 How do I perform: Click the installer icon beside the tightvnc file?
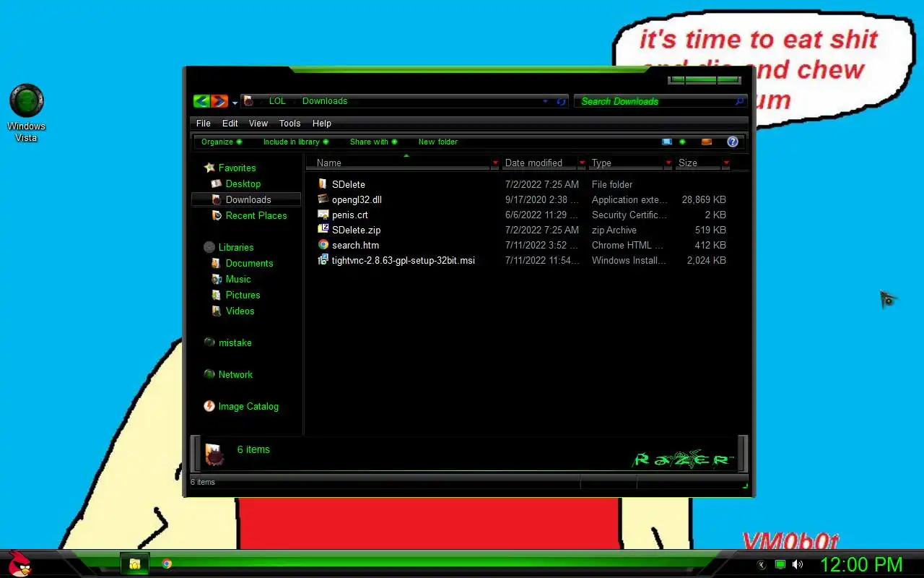323,260
